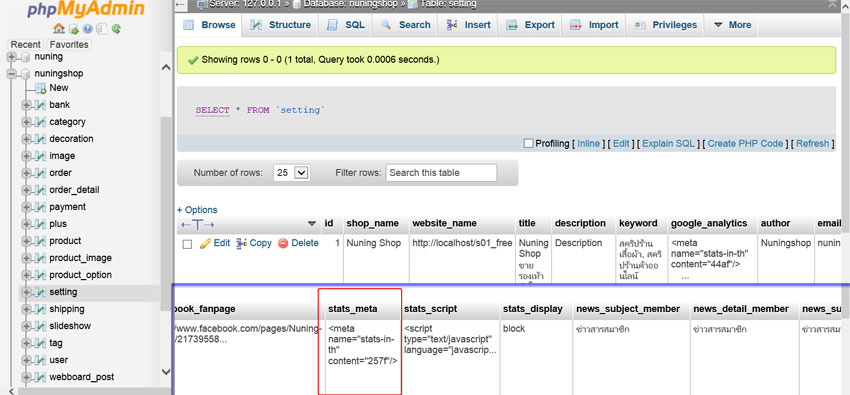850x395 pixels.
Task: Switch to the Browse tab
Action: tap(209, 25)
